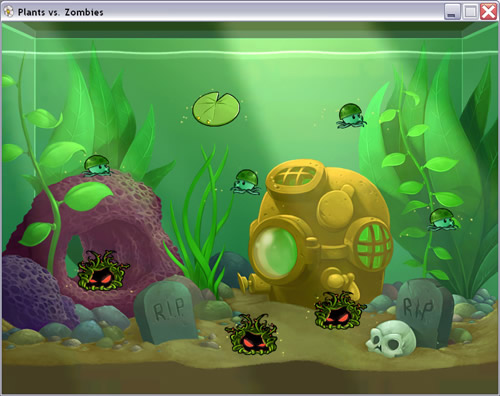This screenshot has height=396, width=500.
Task: Open the Plants vs. Zombies title bar icon
Action: [9, 12]
